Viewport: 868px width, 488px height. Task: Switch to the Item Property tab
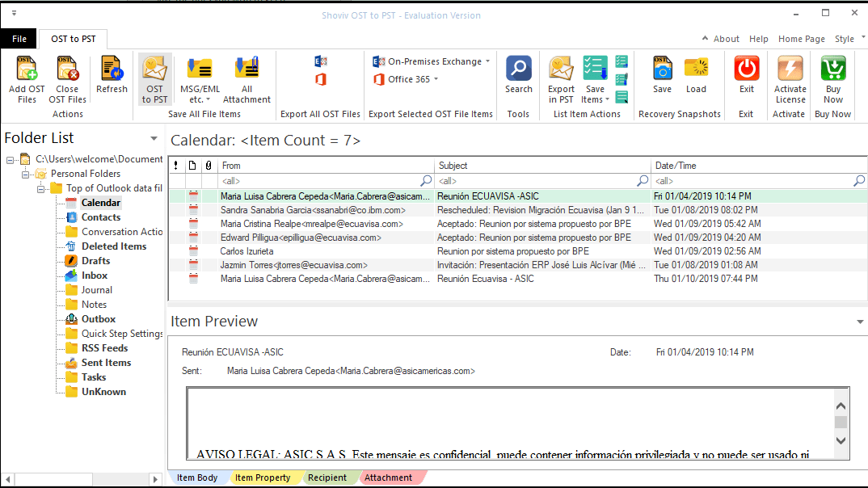pos(265,477)
